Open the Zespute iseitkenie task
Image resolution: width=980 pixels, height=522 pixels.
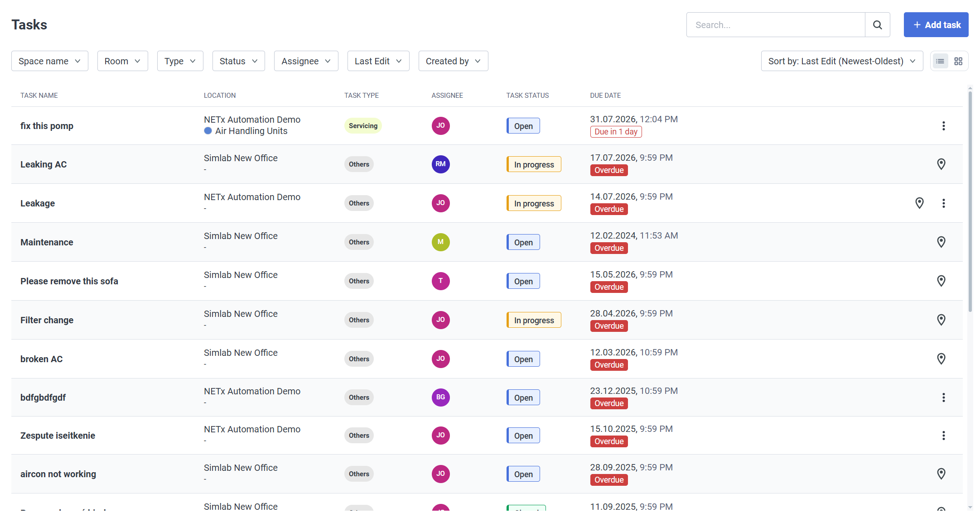pos(58,436)
